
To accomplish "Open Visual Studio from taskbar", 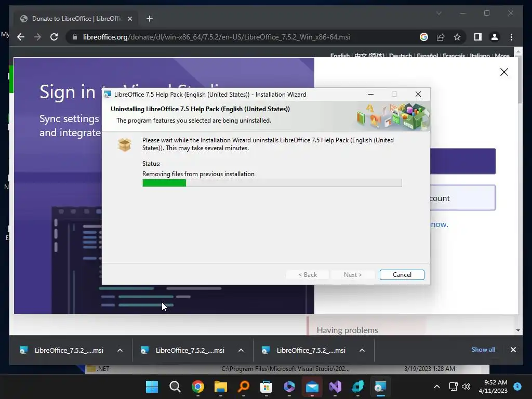I will click(335, 387).
